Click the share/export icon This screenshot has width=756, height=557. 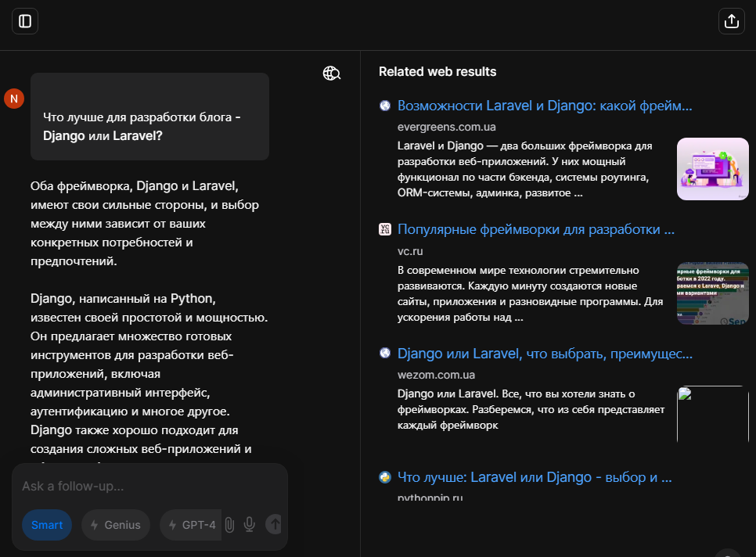pos(732,21)
